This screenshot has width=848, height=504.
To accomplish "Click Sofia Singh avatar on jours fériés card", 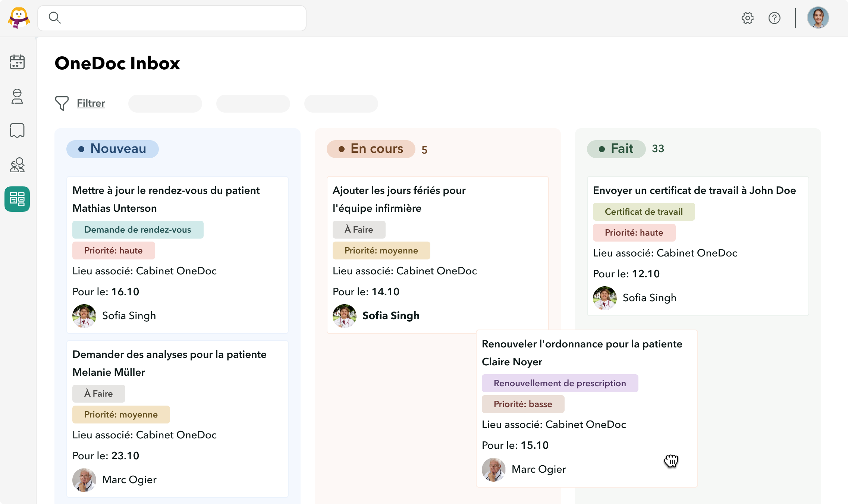I will [345, 316].
